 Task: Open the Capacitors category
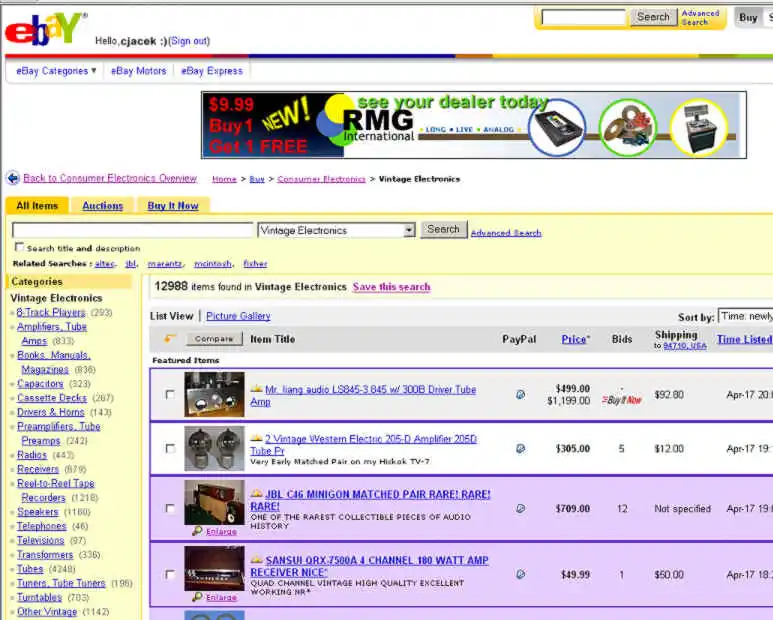point(40,383)
